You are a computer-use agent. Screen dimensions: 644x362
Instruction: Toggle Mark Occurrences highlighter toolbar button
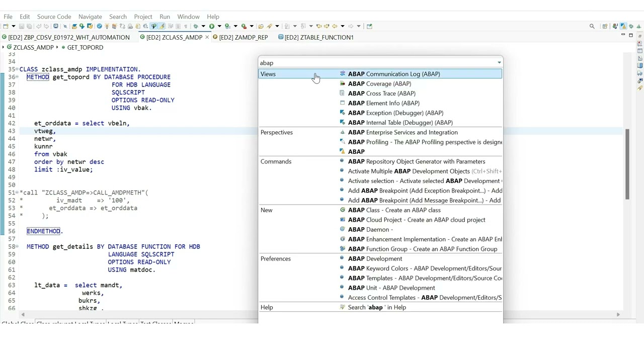pos(162,26)
